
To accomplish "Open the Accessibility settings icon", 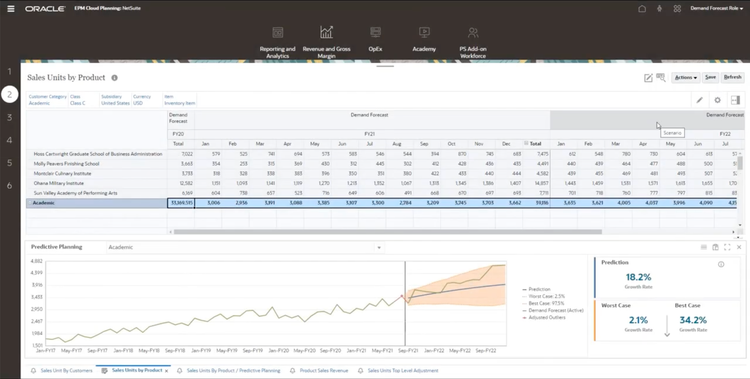I will (660, 9).
